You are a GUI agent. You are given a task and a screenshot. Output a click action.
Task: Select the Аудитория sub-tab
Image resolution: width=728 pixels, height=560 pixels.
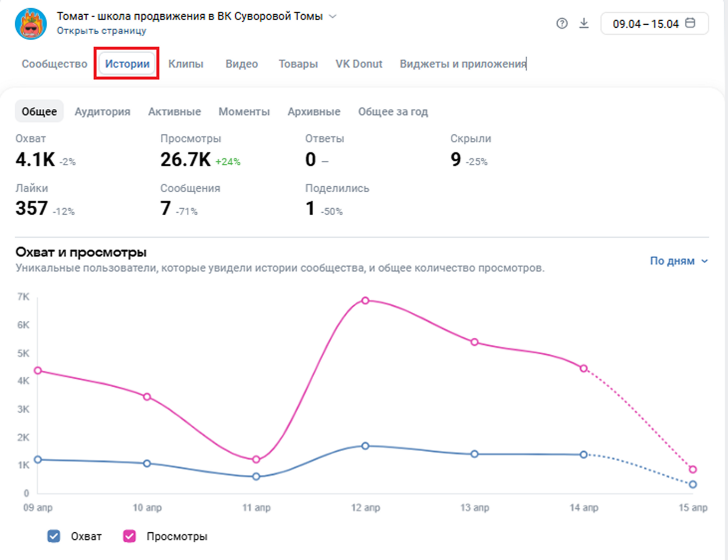click(102, 111)
